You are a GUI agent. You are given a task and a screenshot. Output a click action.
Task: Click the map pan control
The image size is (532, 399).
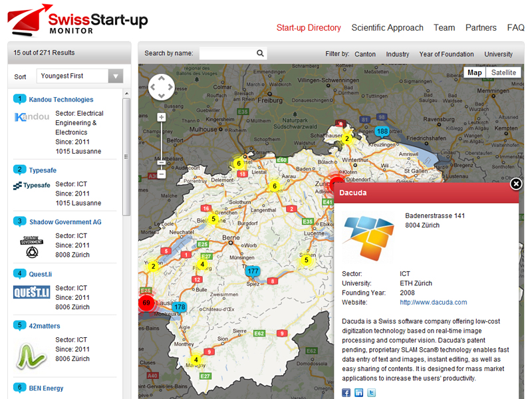[161, 87]
